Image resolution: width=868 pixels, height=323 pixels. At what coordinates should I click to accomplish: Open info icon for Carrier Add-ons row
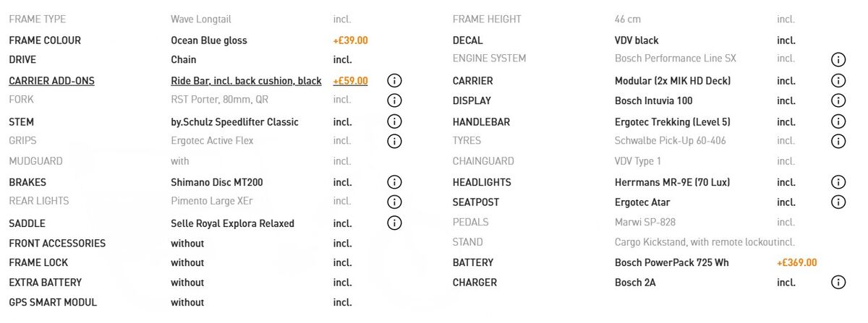click(x=394, y=81)
